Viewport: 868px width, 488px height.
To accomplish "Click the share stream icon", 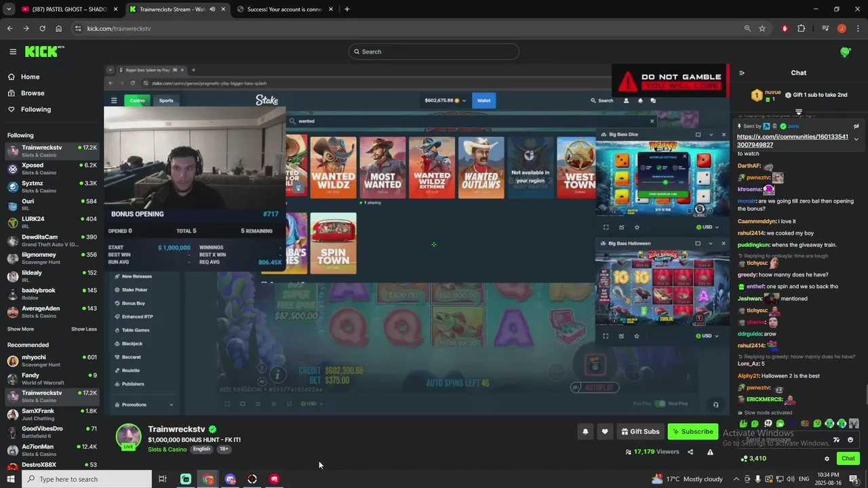I will coord(690,451).
